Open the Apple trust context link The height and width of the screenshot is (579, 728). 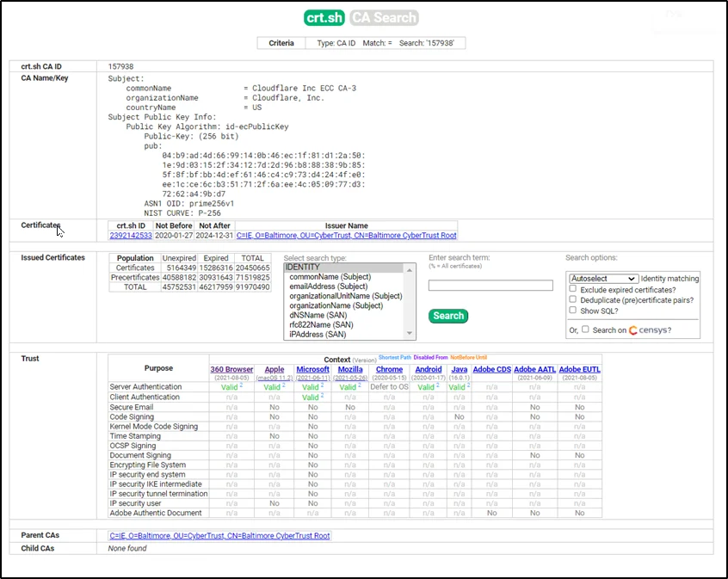point(275,369)
